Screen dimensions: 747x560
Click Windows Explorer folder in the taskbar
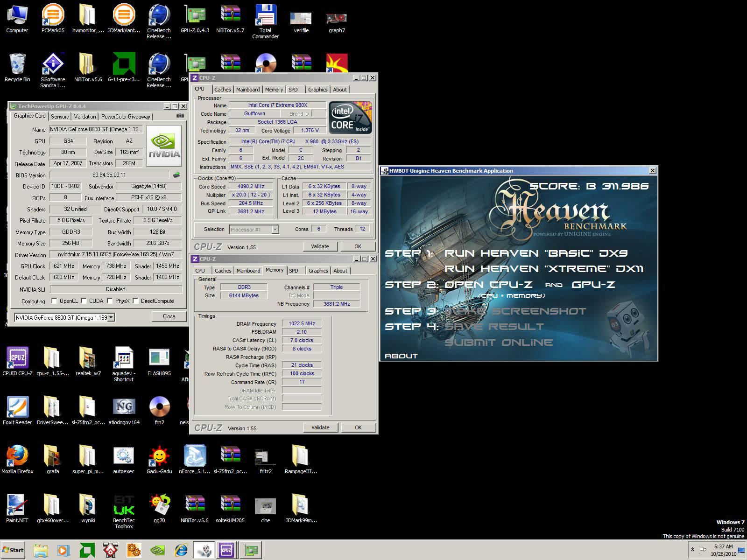[x=41, y=550]
